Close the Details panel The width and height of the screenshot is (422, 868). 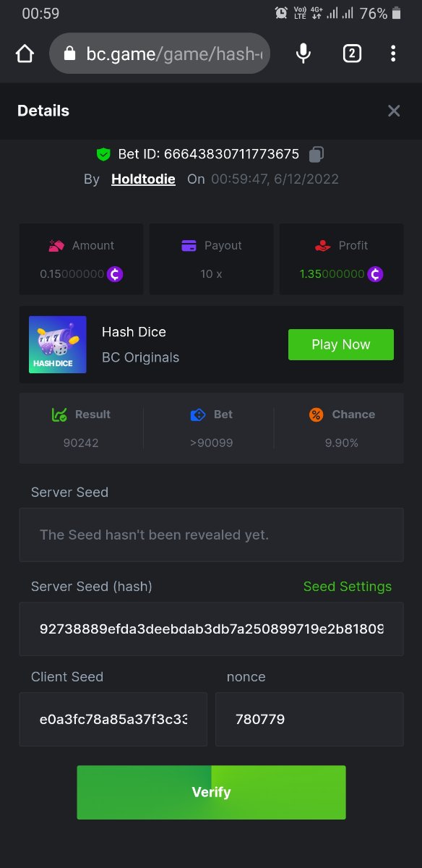pos(394,111)
